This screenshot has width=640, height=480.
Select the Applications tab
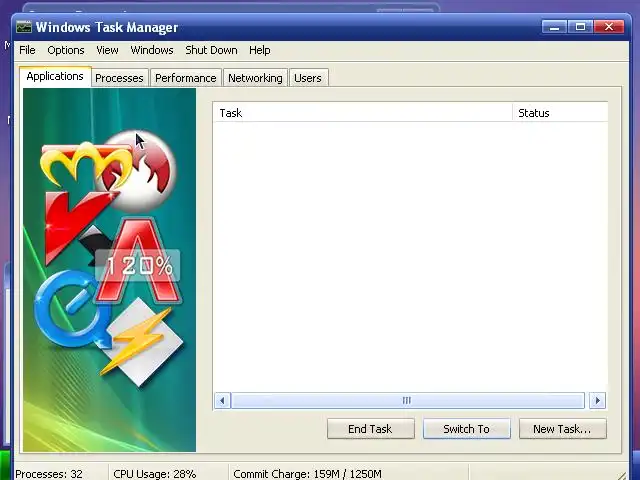pyautogui.click(x=55, y=76)
